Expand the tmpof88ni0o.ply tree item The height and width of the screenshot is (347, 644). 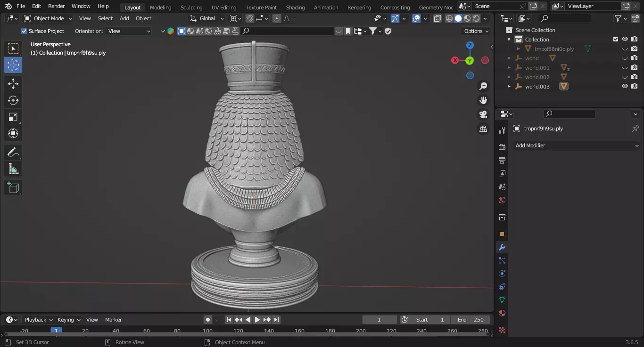click(x=518, y=49)
